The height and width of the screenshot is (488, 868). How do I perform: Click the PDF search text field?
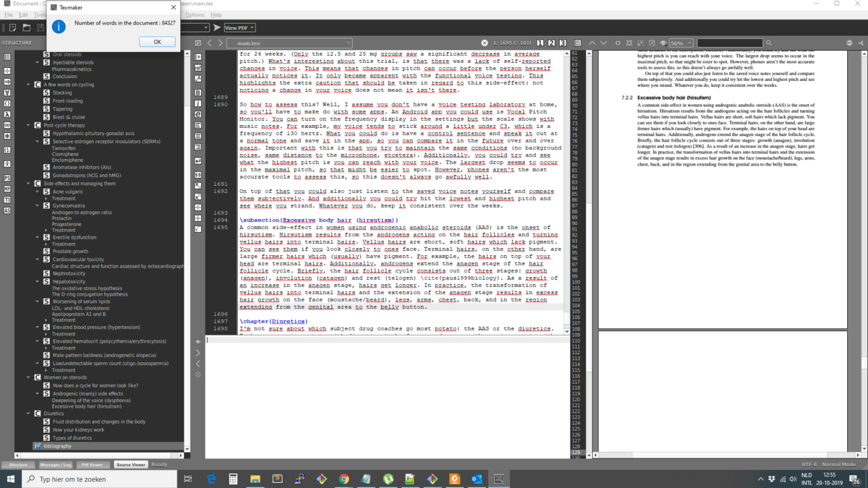(x=729, y=43)
